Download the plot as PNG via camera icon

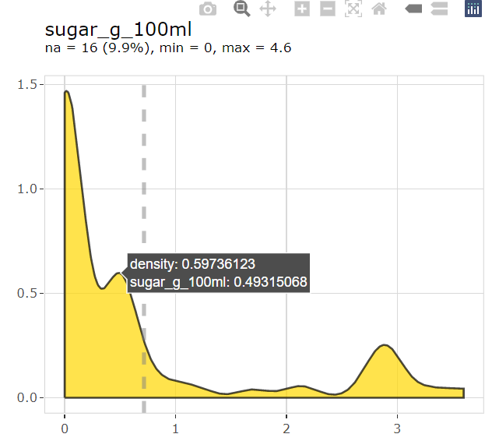click(x=207, y=9)
